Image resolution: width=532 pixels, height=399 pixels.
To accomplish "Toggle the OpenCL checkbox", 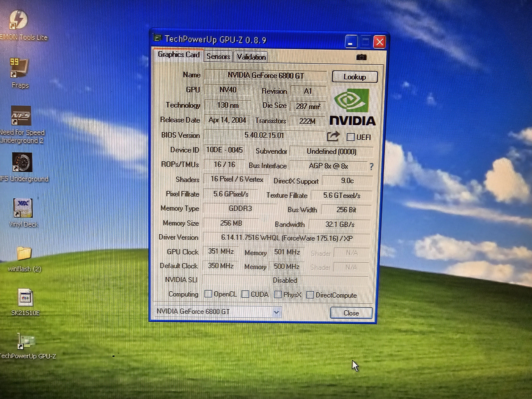I will point(208,294).
